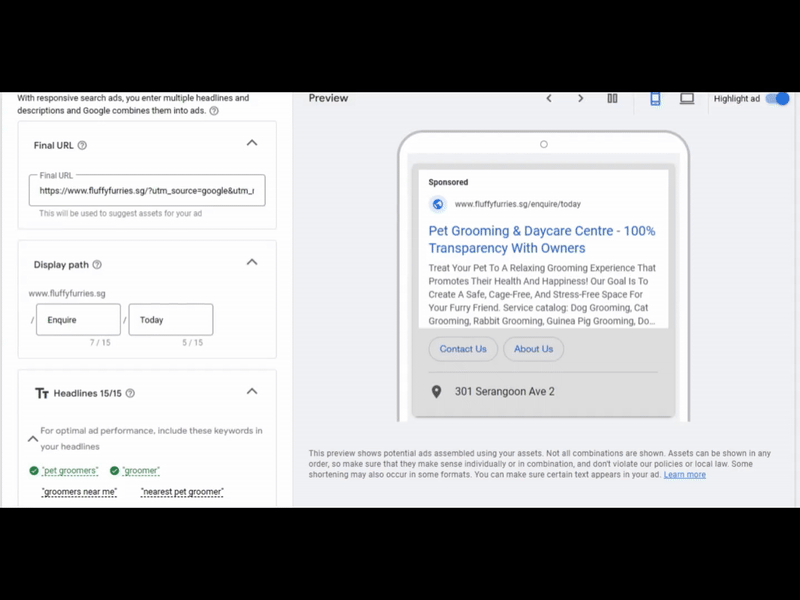Click the Headlines text-size icon
The height and width of the screenshot is (600, 800).
click(41, 393)
